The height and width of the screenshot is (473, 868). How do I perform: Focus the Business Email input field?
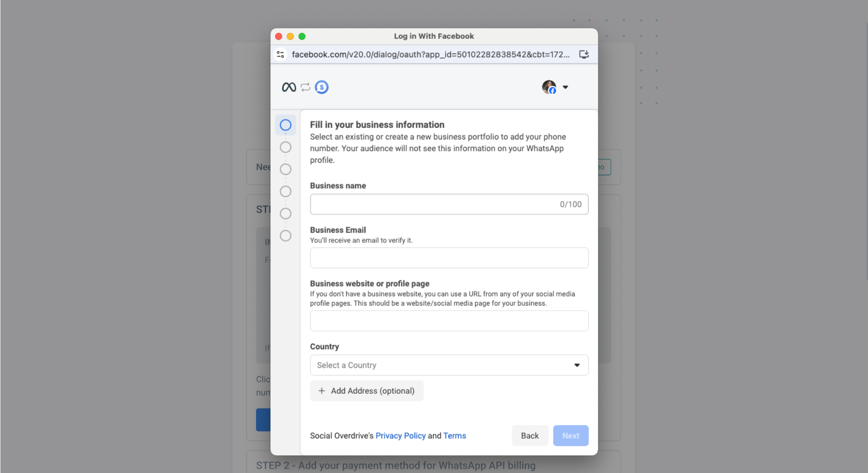tap(449, 258)
